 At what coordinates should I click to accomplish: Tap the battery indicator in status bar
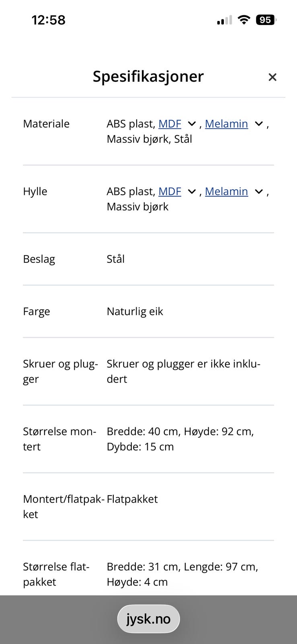[266, 20]
